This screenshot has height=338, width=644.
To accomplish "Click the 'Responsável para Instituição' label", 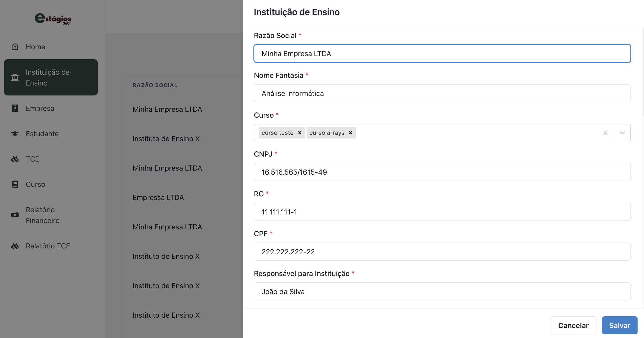I will (302, 274).
